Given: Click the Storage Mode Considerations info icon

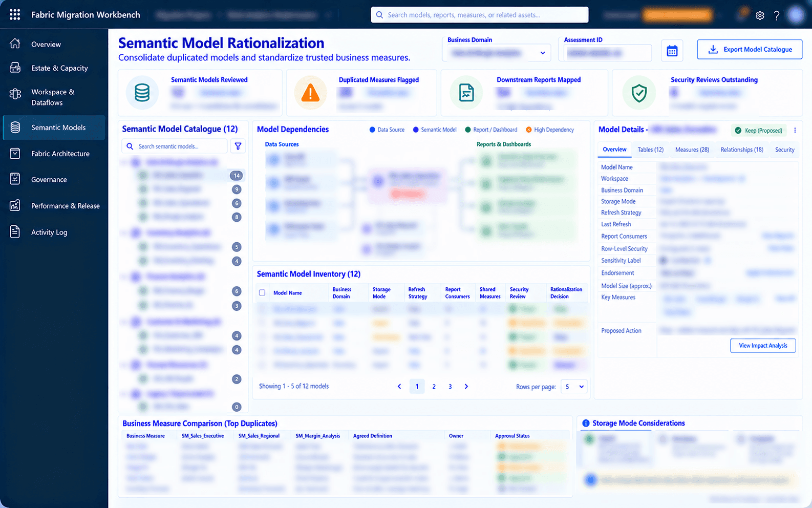Looking at the screenshot, I should [x=586, y=424].
